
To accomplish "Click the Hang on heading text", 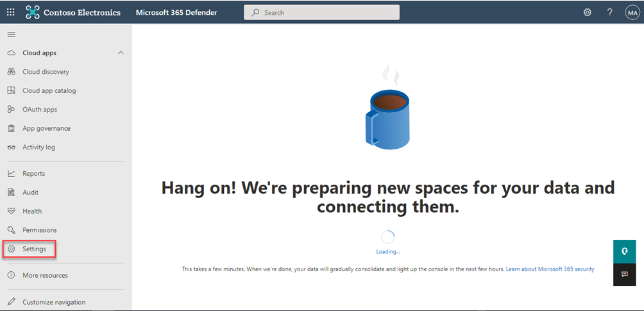I will pyautogui.click(x=387, y=198).
